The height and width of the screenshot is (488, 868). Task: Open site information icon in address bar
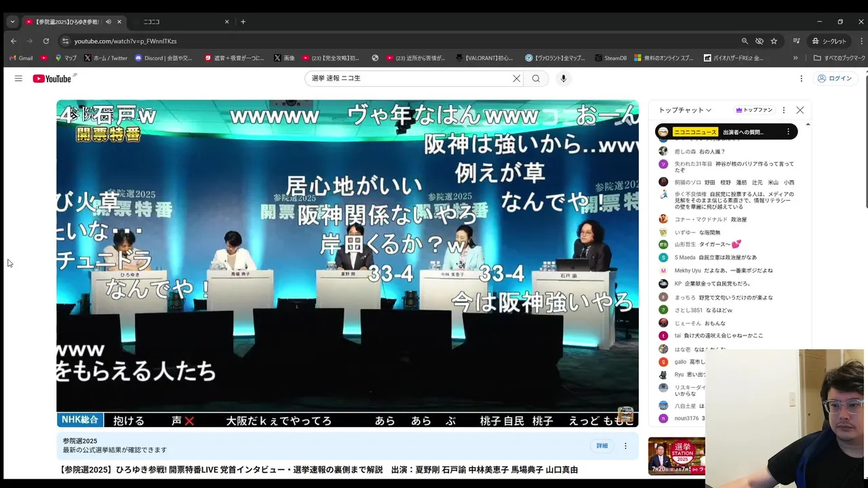[64, 41]
